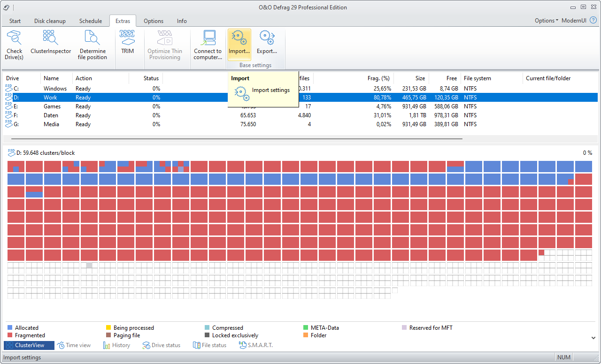Click Locked exclusively legend swatch
601x364 pixels.
click(207, 335)
